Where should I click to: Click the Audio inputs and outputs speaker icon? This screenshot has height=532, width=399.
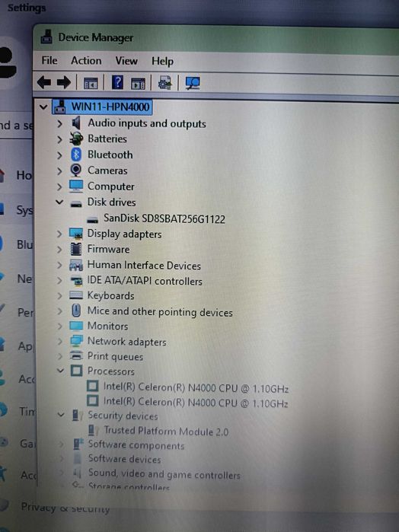(76, 123)
